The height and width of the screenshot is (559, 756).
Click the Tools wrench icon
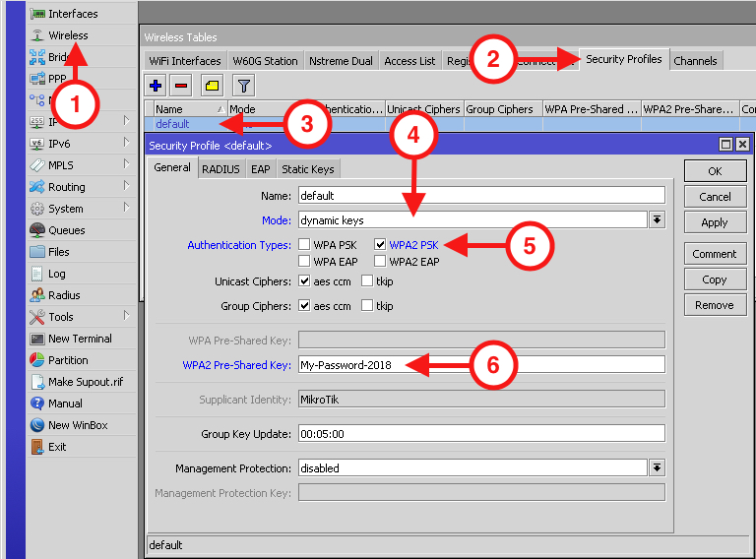point(37,317)
